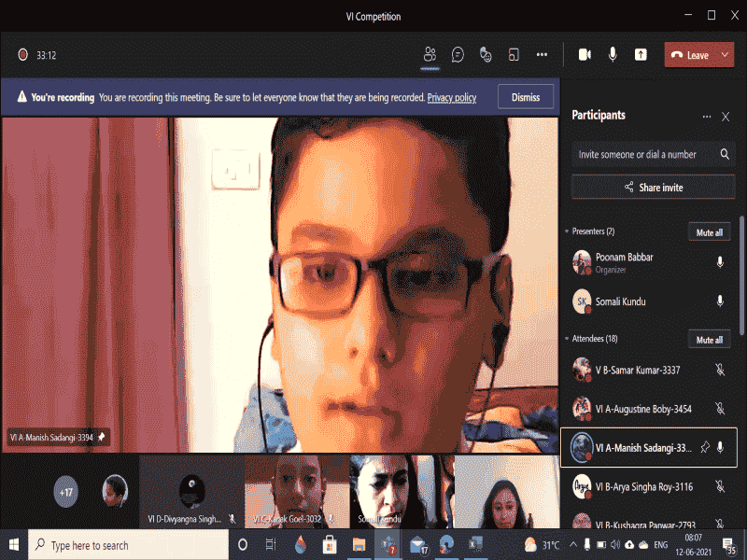This screenshot has width=747, height=560.
Task: Click the pin icon on Manish Sadangi's row
Action: (705, 448)
